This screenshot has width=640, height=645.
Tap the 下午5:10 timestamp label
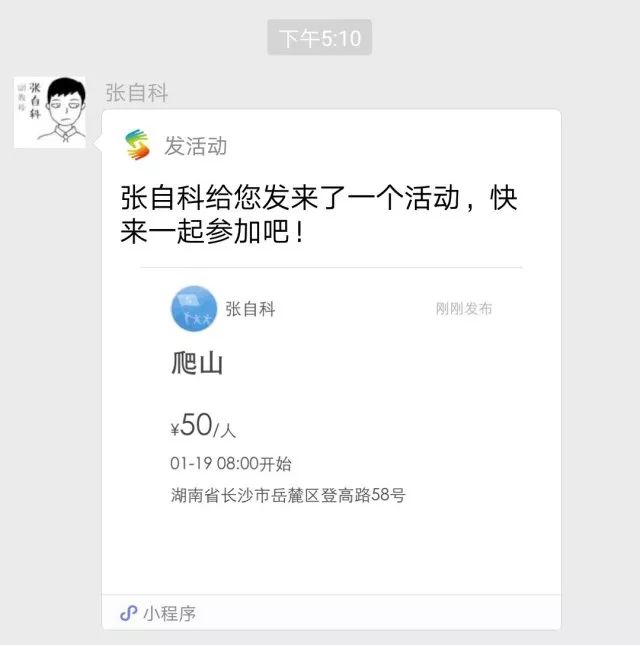click(319, 39)
